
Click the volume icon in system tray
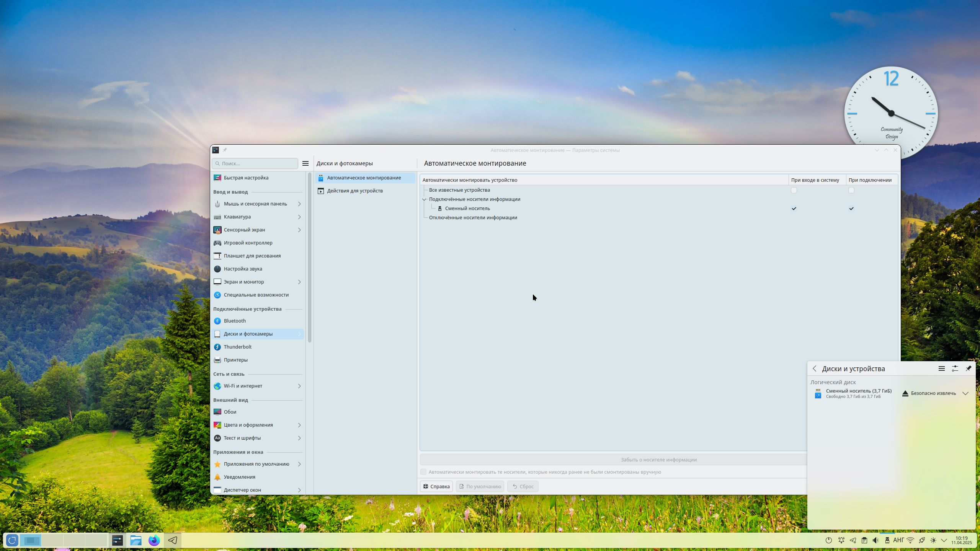tap(875, 540)
